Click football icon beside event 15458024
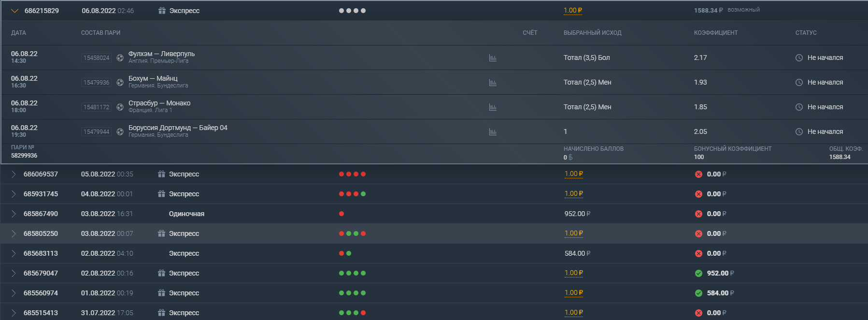This screenshot has width=868, height=320. 120,58
